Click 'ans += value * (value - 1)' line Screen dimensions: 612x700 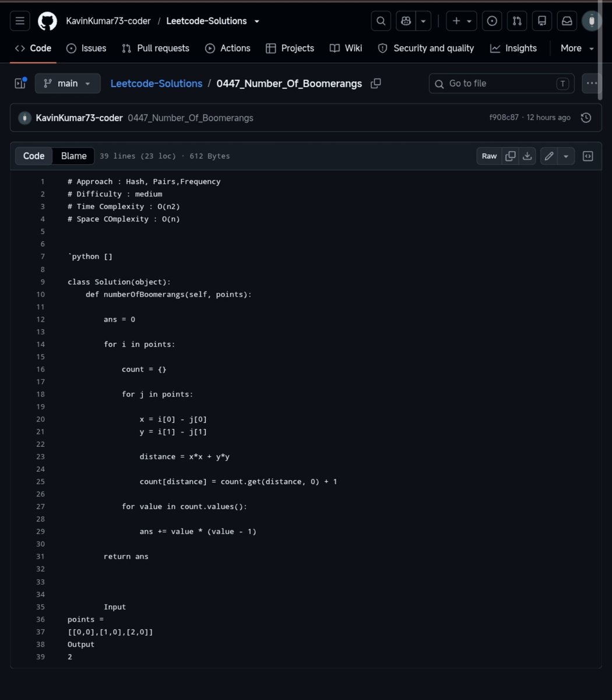198,531
